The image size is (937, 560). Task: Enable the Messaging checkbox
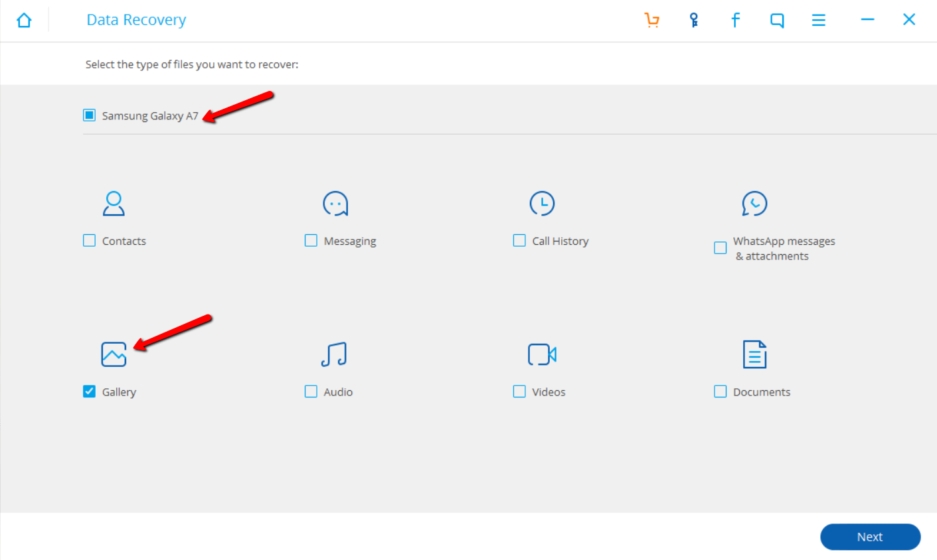(x=311, y=241)
